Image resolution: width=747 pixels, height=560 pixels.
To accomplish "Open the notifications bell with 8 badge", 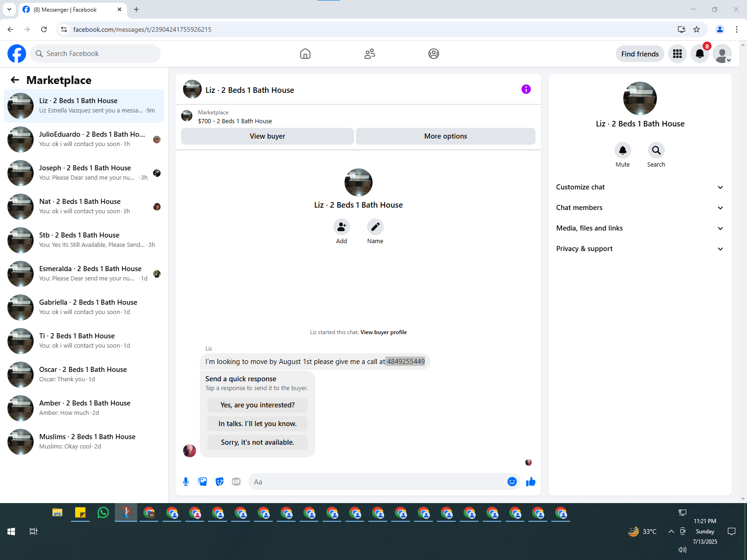I will click(700, 54).
